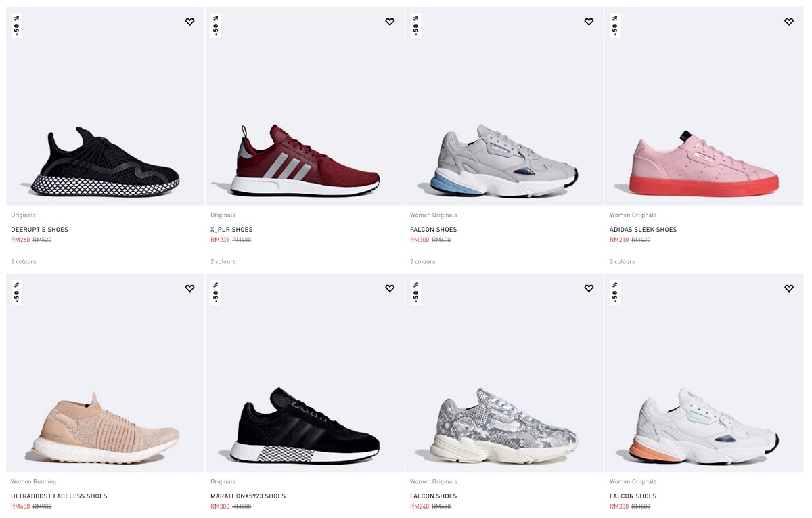Viewport: 812px width, 518px height.
Task: Add MarathonX5923 Shoes to wishlist
Action: tap(390, 288)
